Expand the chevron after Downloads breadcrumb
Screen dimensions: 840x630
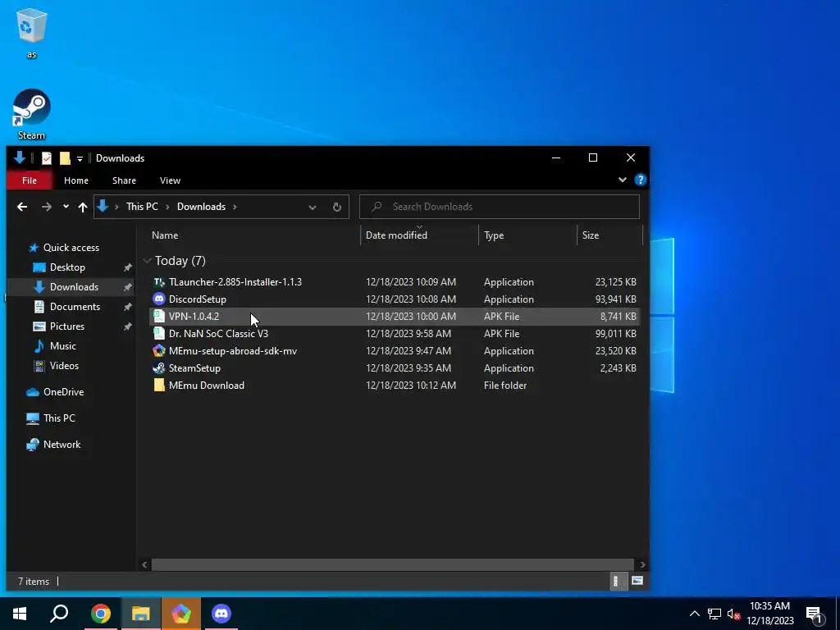(x=235, y=207)
